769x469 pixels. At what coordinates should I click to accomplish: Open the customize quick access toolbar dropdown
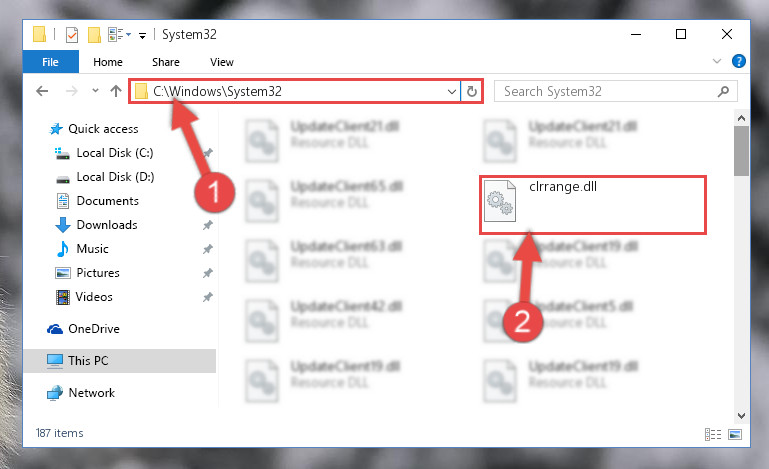tap(142, 36)
